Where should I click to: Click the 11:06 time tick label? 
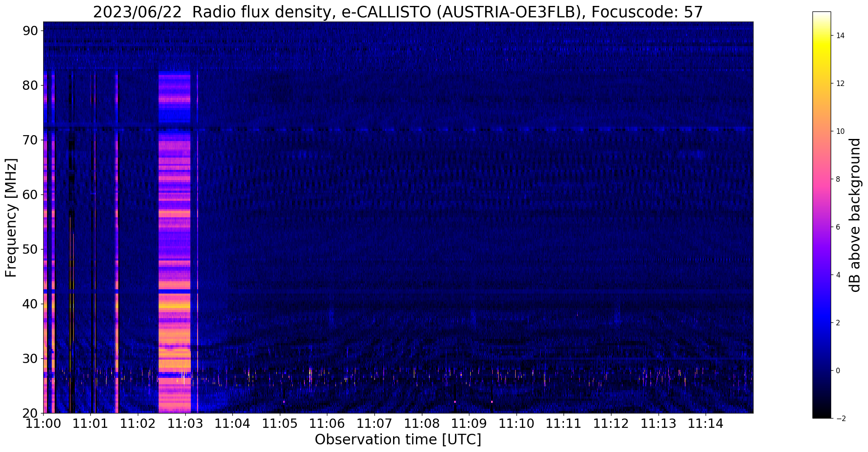tap(327, 423)
